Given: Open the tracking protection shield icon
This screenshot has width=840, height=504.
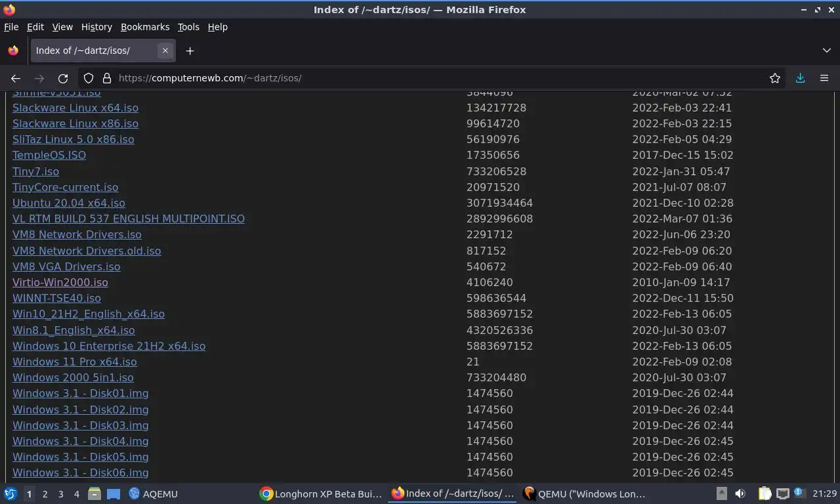Looking at the screenshot, I should [89, 78].
